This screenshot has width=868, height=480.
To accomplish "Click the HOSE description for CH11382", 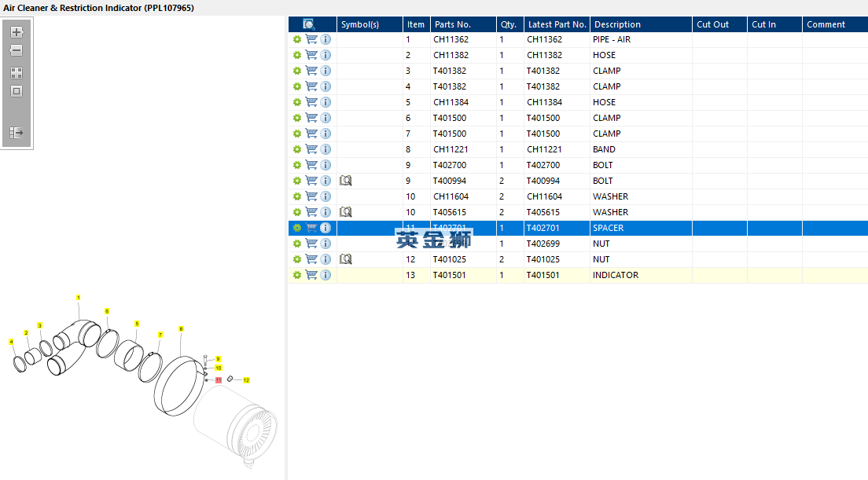I will (604, 55).
